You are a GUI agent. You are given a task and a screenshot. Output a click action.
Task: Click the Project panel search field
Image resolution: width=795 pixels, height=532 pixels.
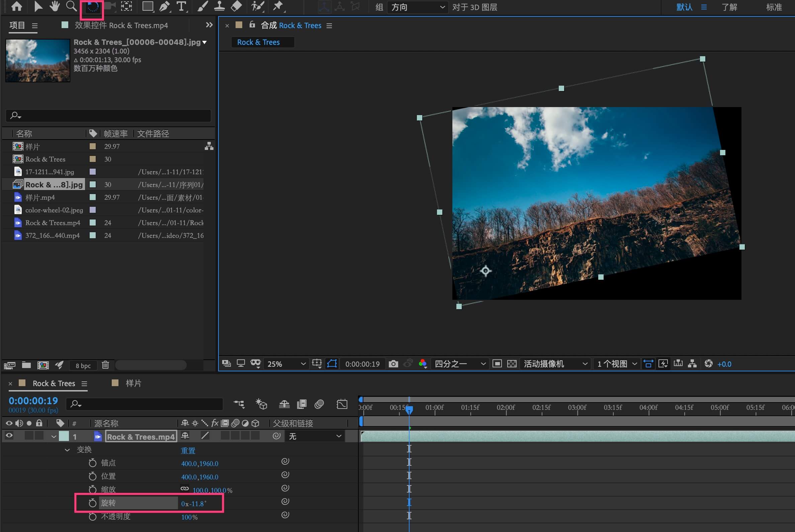tap(109, 116)
